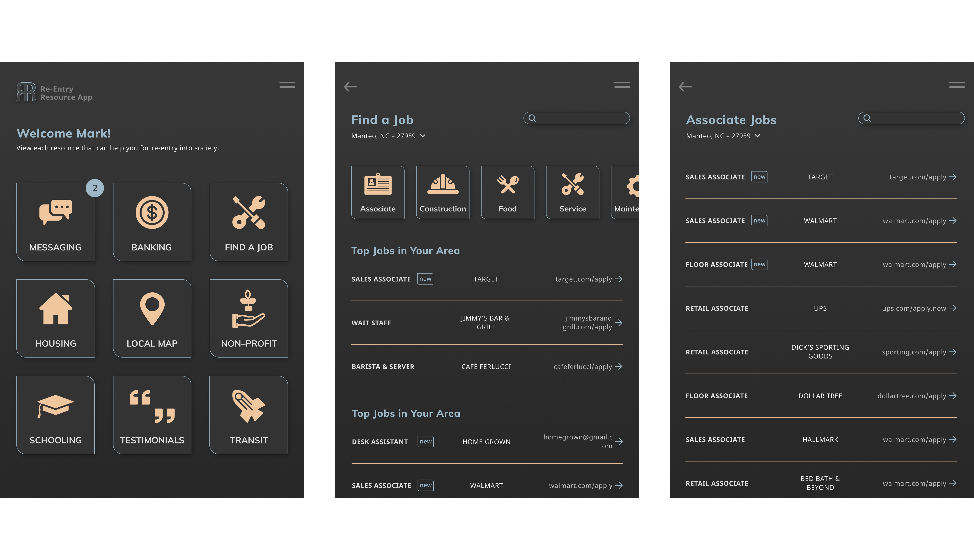The image size is (974, 560).
Task: Select the Food job category
Action: click(x=508, y=192)
